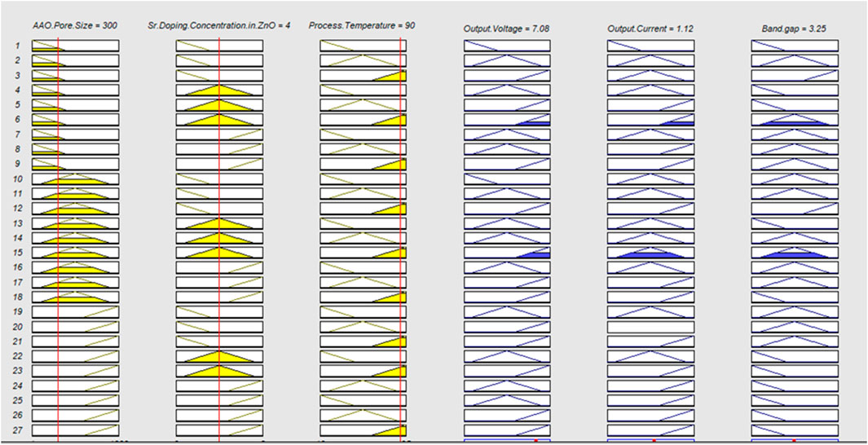Click rule 3 Band.gap plot

coord(795,75)
